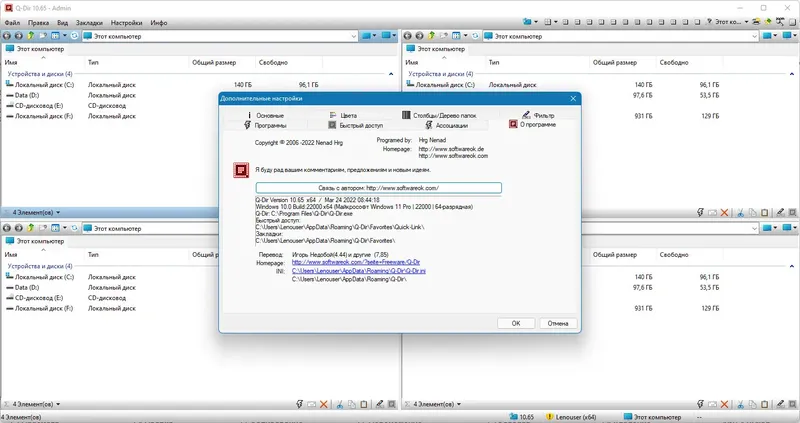The image size is (800, 423).
Task: Click the red X delete icon in the bottom-right pane
Action: pyautogui.click(x=724, y=404)
